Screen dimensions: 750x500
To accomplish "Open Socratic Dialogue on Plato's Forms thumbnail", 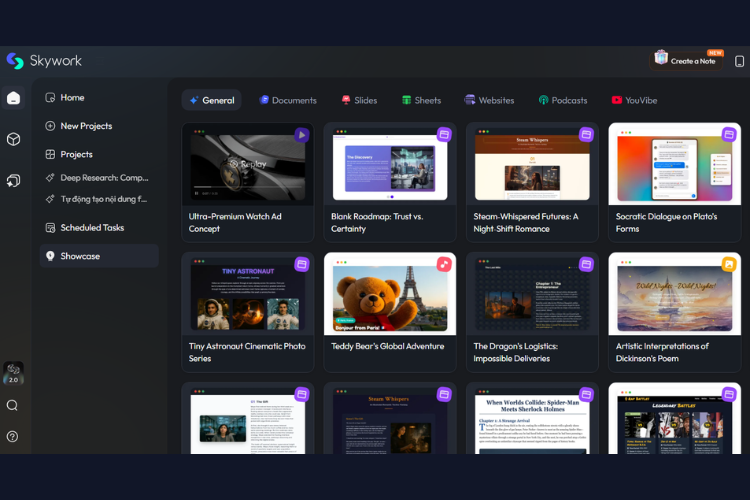I will 674,164.
